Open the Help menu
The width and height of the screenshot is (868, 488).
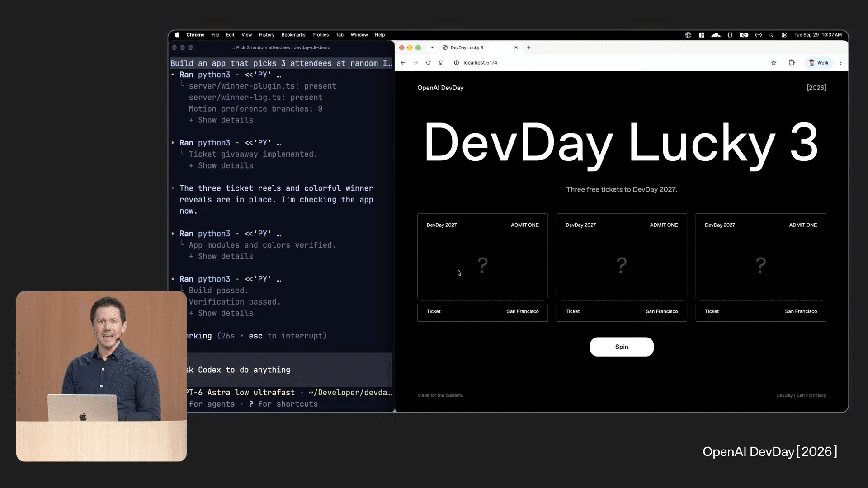click(x=380, y=35)
